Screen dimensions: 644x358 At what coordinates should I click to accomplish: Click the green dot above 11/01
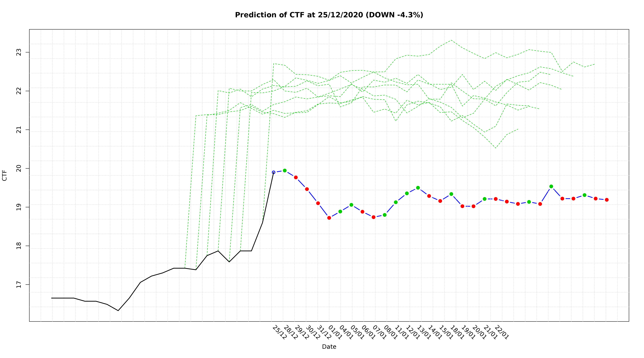click(396, 202)
